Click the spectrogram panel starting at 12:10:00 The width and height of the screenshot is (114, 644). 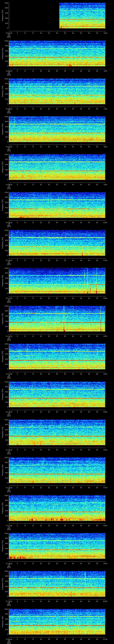[x=57, y=243]
